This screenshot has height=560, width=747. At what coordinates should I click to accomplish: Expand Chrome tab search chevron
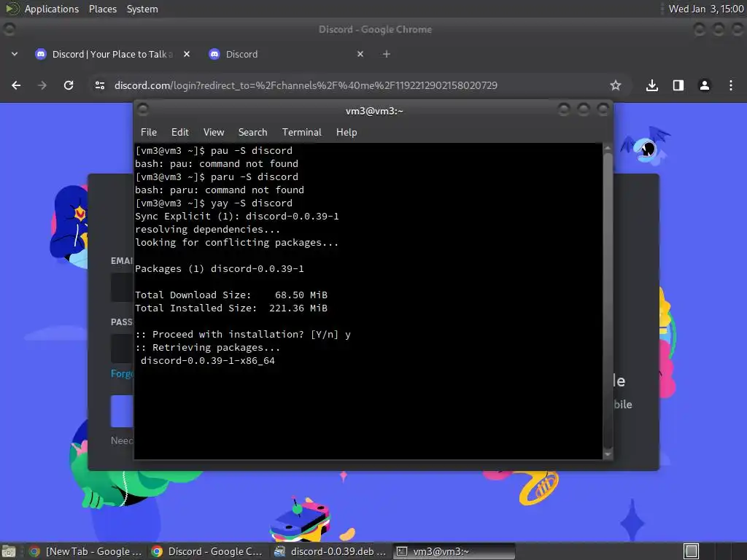coord(15,54)
